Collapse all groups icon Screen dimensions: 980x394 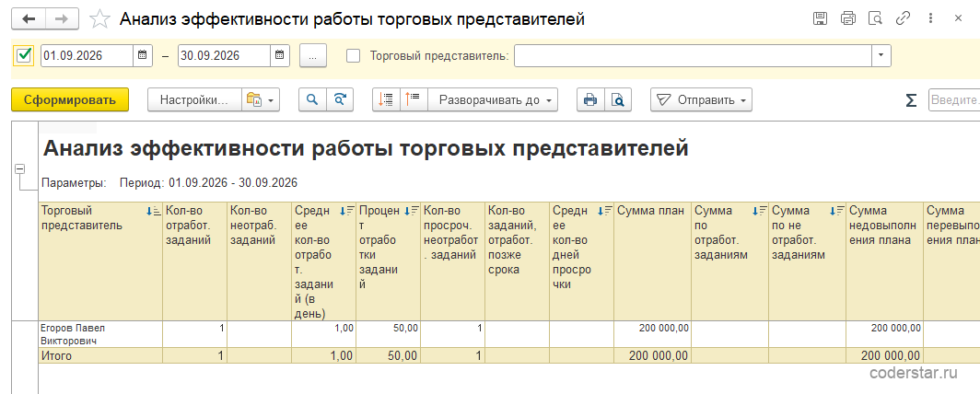pyautogui.click(x=386, y=100)
